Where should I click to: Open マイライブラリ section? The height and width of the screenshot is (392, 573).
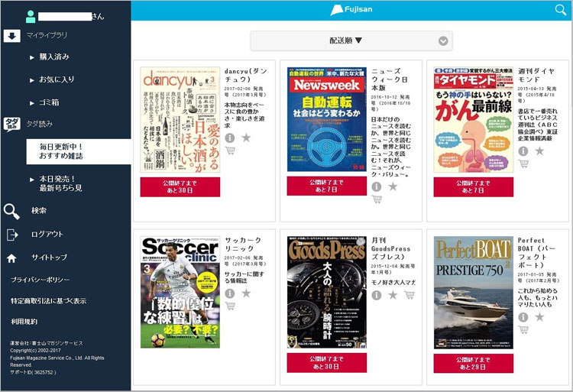click(x=47, y=35)
